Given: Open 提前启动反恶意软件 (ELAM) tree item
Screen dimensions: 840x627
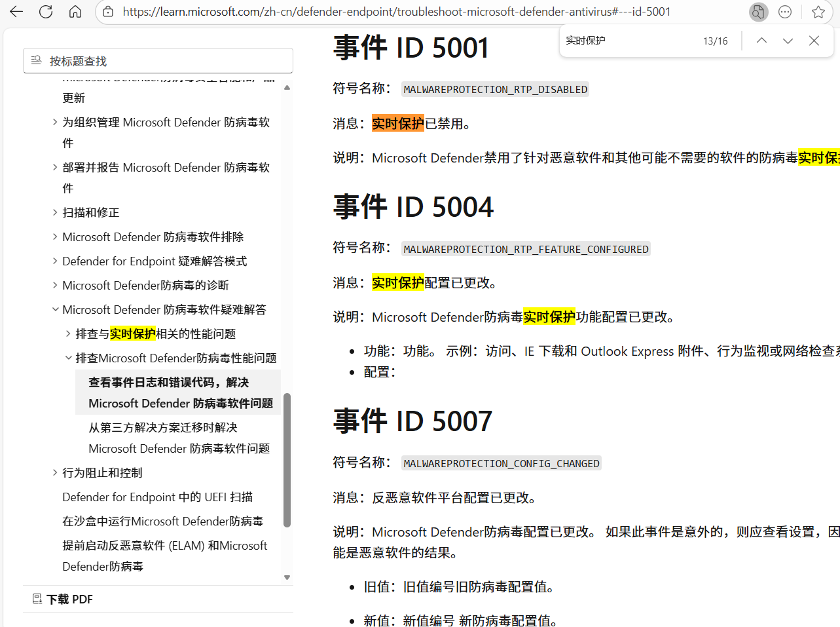Looking at the screenshot, I should coord(164,556).
